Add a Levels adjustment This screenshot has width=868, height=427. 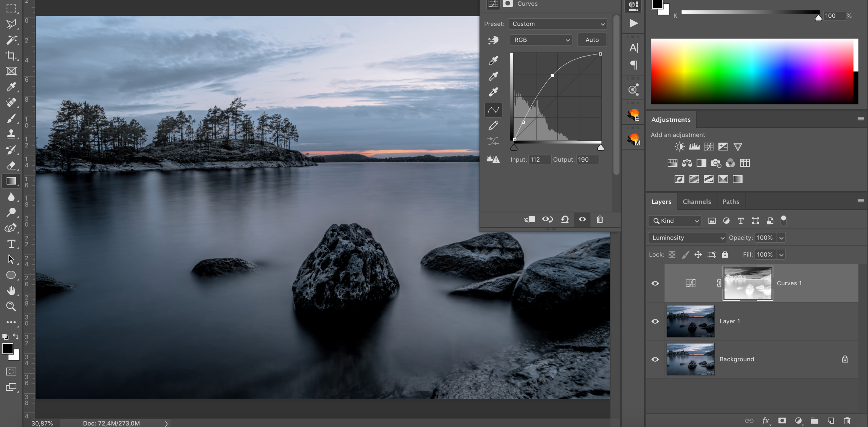coord(694,146)
